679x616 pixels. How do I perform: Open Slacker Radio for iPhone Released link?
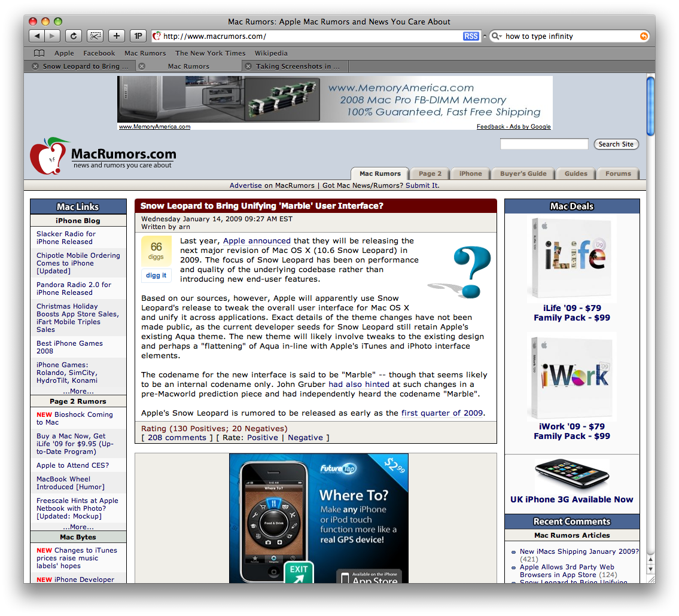[66, 237]
